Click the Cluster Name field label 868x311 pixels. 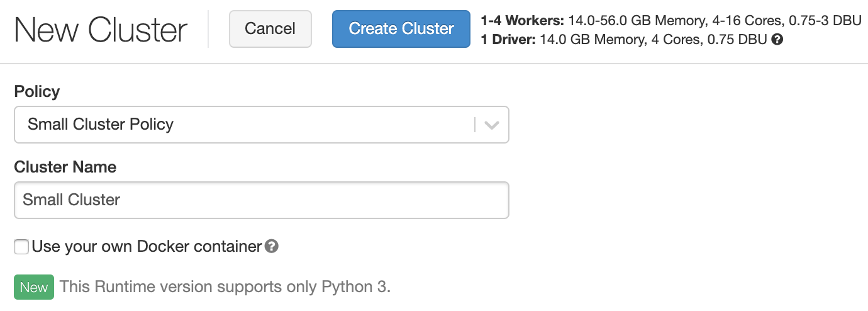pyautogui.click(x=65, y=167)
